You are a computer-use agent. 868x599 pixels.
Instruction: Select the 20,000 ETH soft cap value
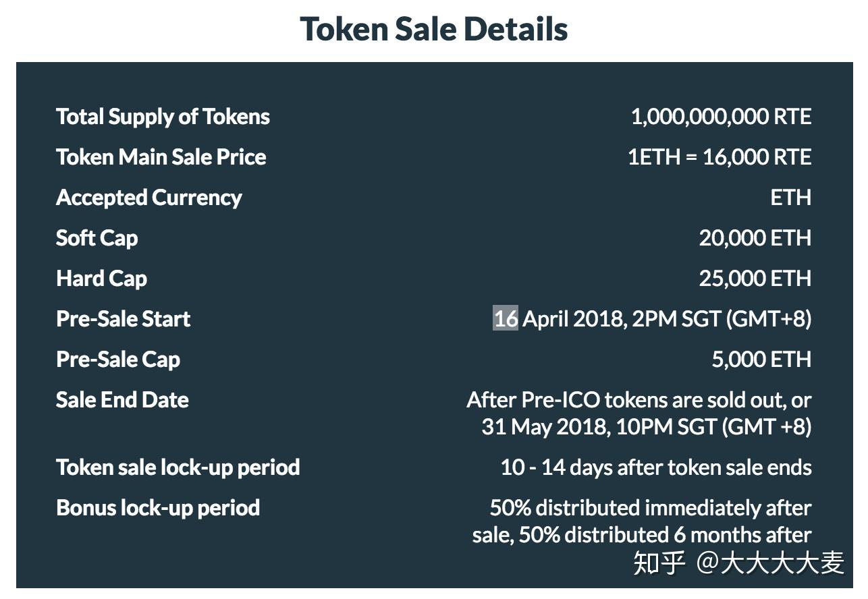(x=755, y=238)
